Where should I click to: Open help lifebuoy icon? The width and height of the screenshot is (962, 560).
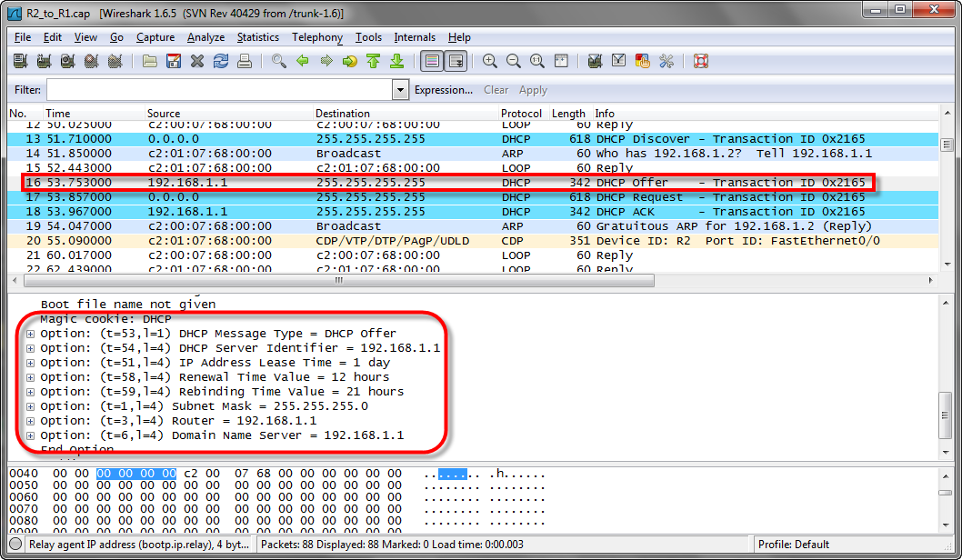[x=701, y=61]
